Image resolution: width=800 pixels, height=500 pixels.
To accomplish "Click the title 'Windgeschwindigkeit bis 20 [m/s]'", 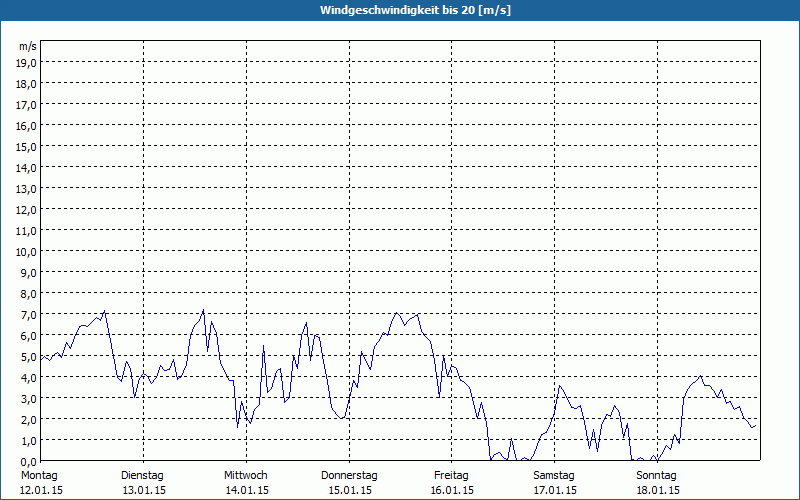I will pos(415,10).
